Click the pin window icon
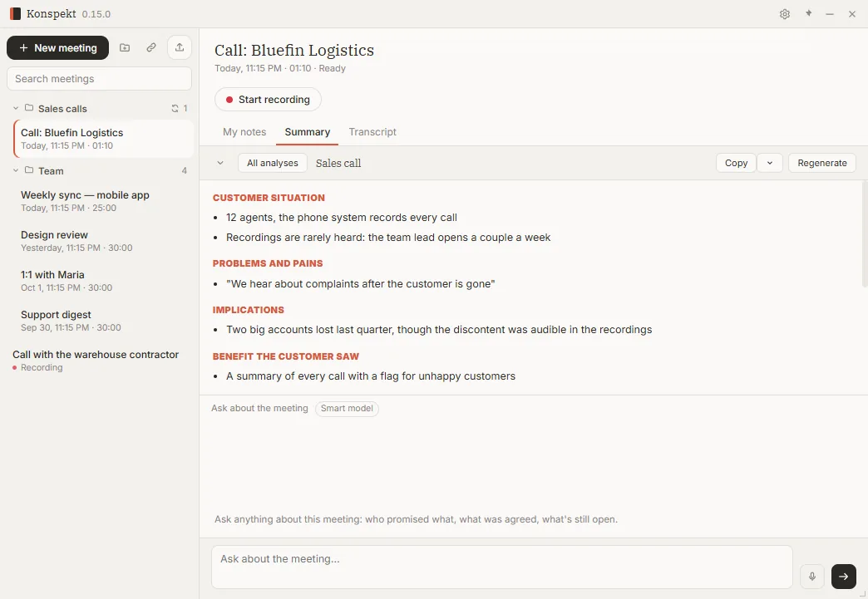Screen dimensions: 868x599 coord(808,14)
